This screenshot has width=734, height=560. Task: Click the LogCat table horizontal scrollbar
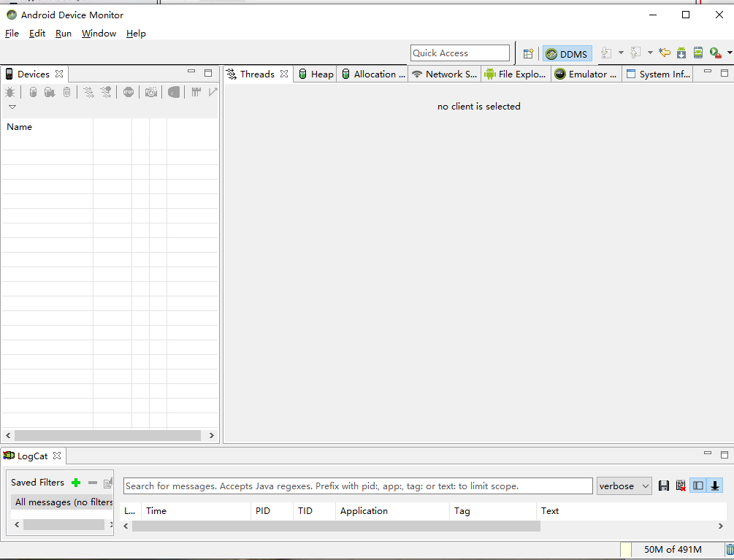[x=336, y=526]
